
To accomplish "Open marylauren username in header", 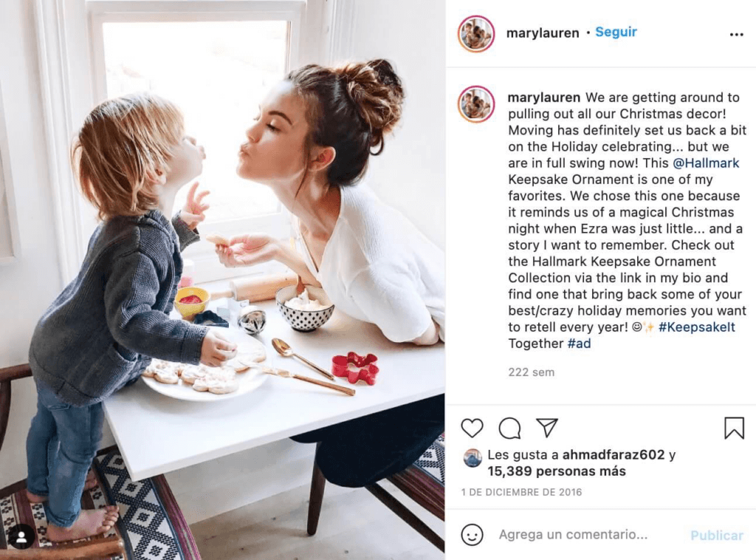I will 543,33.
